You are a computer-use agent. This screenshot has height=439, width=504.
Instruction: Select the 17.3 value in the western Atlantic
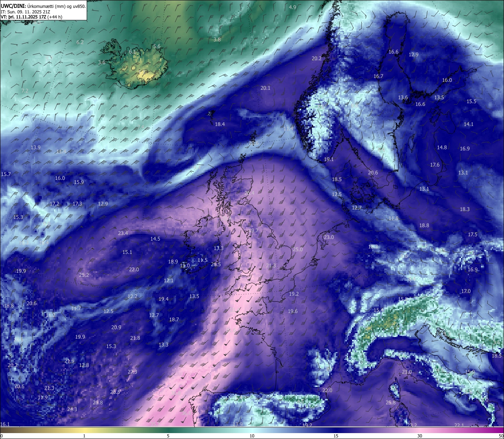tap(77, 204)
